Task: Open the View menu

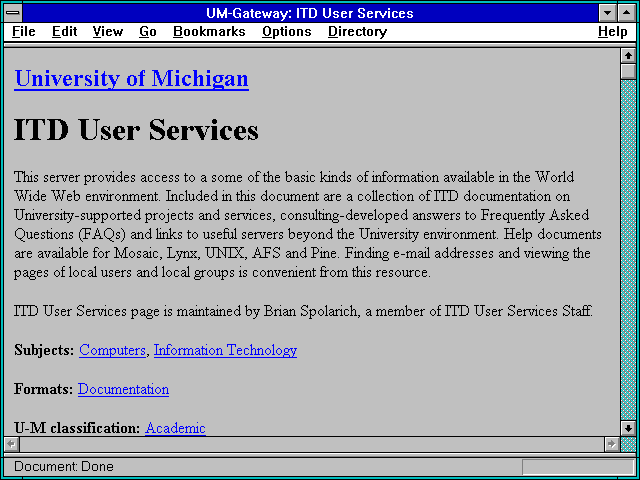Action: tap(108, 32)
